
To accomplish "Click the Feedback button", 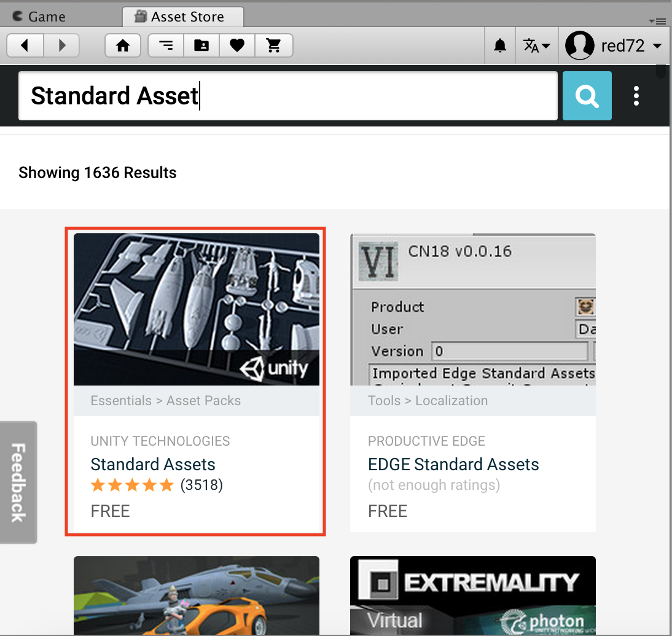I will 18,482.
